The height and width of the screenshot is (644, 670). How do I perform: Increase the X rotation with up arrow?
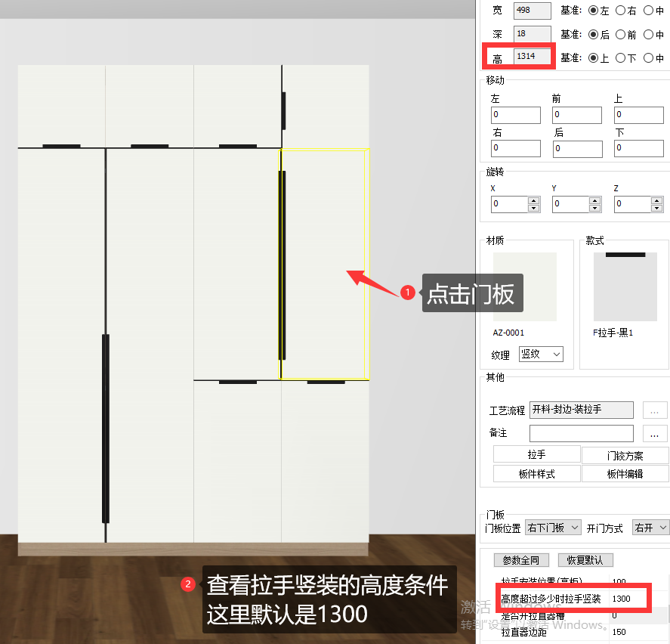[x=533, y=200]
